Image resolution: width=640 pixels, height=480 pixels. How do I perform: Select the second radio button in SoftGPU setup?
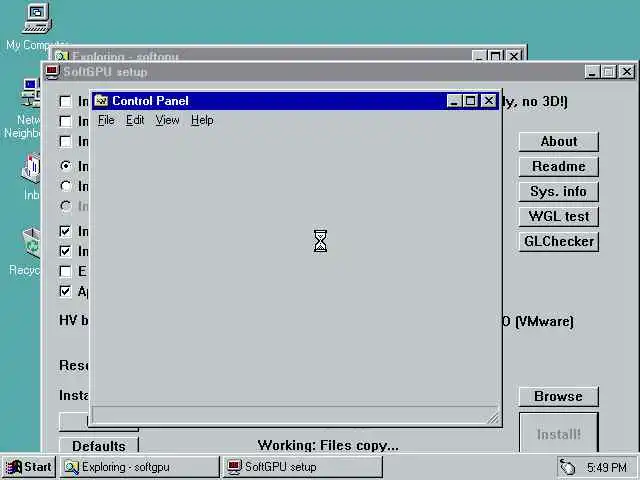(65, 186)
